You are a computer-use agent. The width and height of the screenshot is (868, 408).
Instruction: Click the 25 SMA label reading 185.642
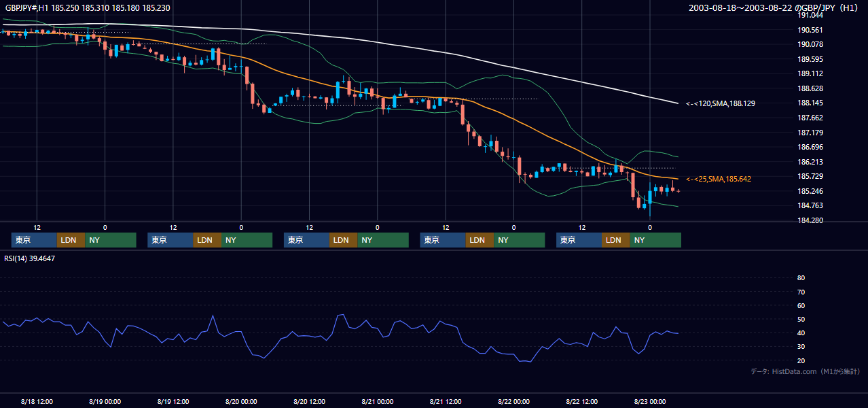coord(719,179)
